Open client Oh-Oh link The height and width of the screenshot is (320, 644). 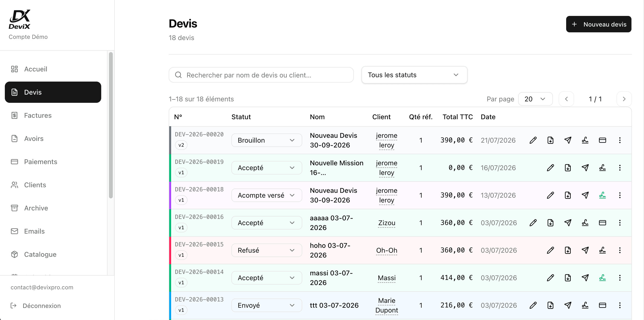[x=387, y=250]
